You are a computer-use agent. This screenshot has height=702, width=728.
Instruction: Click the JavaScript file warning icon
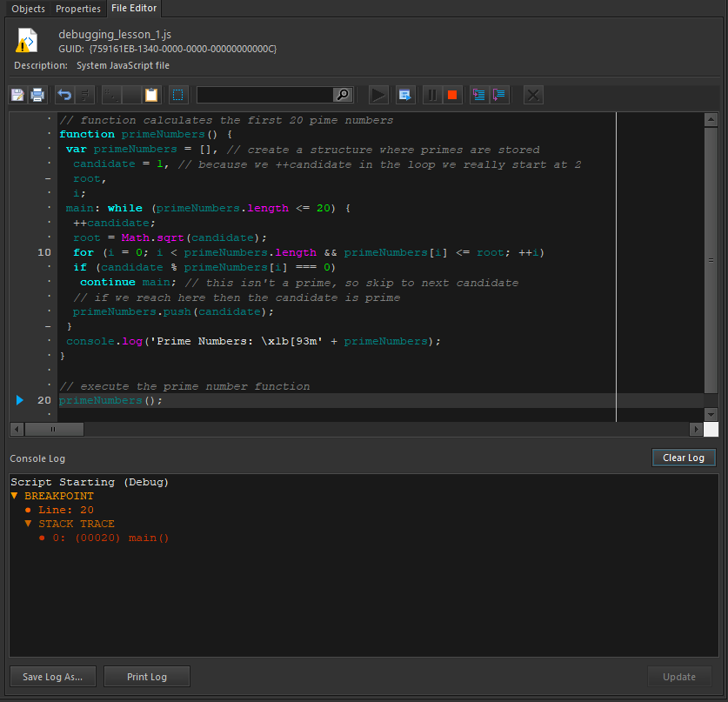pyautogui.click(x=27, y=40)
